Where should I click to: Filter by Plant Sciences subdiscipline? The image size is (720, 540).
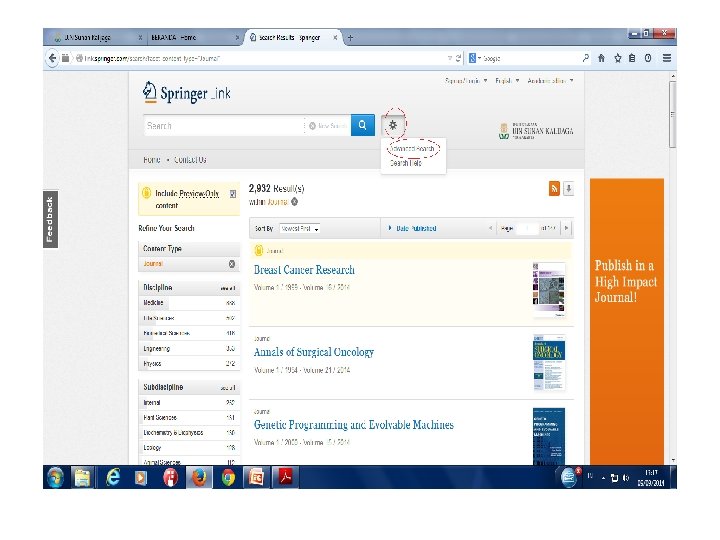[x=189, y=418]
